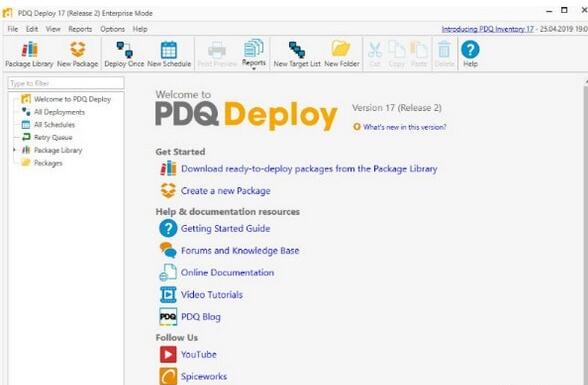Click the film strip Video Tutorials icon

[168, 294]
